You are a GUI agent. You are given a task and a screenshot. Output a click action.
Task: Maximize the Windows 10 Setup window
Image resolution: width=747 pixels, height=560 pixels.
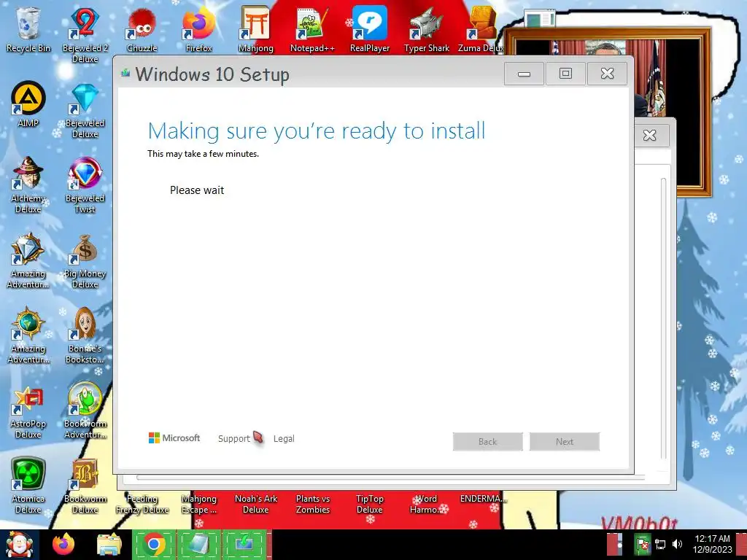pyautogui.click(x=565, y=74)
